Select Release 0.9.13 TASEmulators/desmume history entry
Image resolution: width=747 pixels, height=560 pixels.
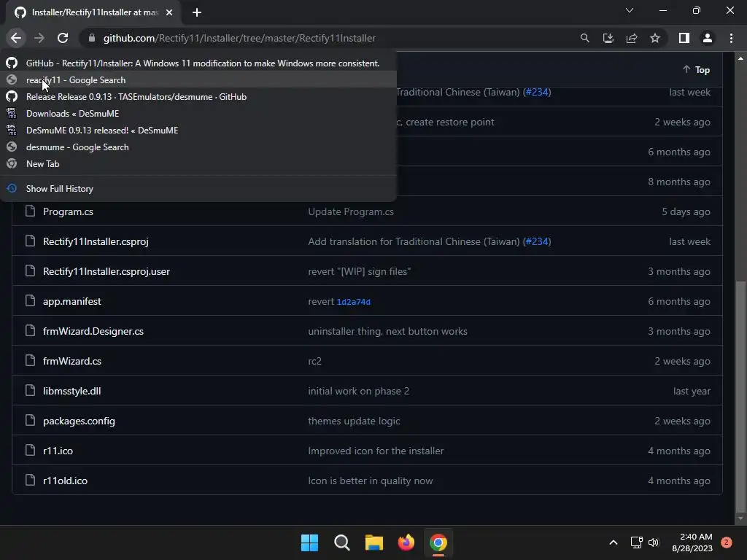click(198, 97)
